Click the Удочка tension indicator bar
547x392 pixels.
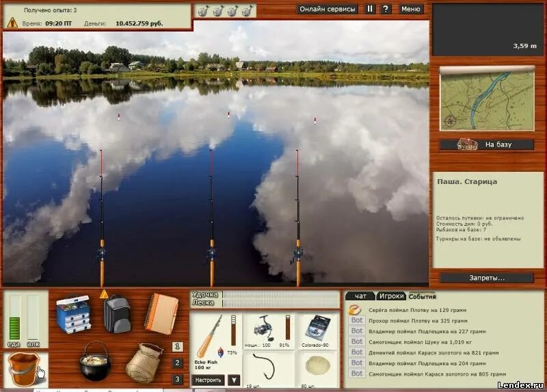pyautogui.click(x=281, y=295)
